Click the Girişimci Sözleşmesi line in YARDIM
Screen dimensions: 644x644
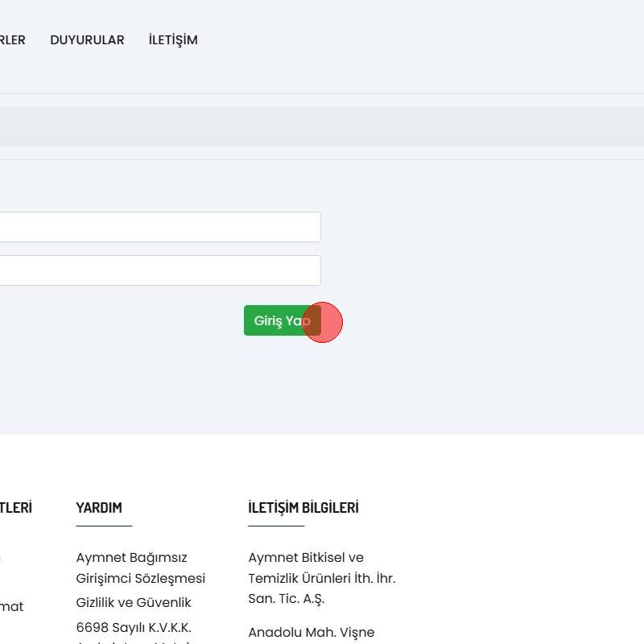(x=140, y=579)
